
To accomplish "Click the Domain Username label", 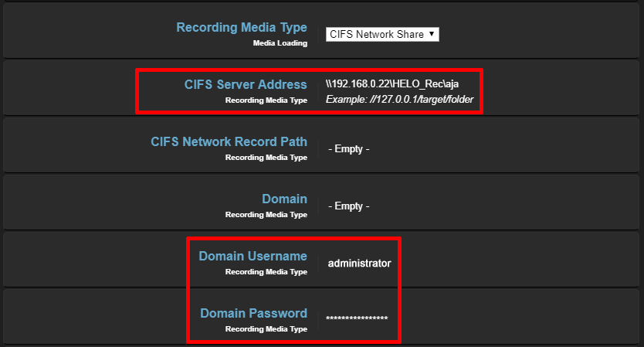I will pos(253,256).
